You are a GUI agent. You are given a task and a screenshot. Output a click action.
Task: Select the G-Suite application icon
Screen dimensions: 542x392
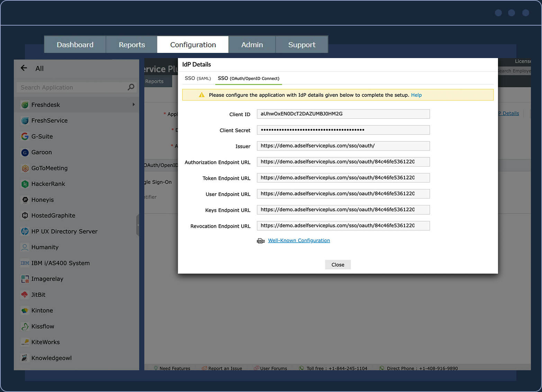[x=25, y=136]
